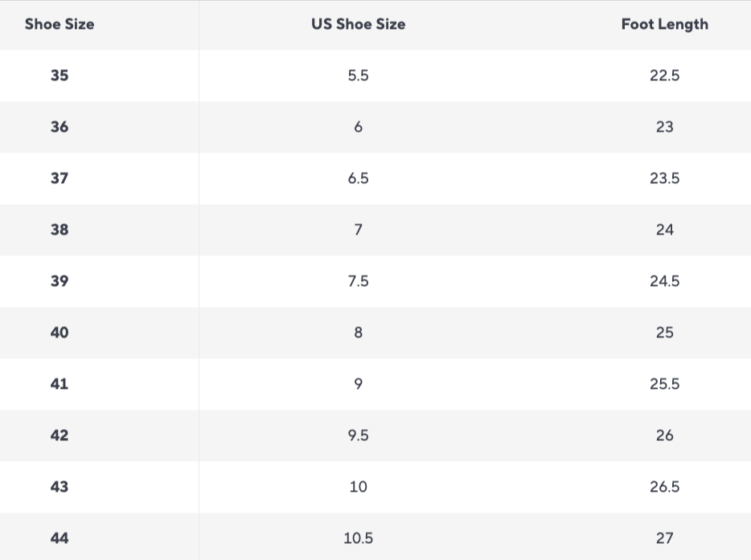Select foot length 26.5 value
The width and height of the screenshot is (751, 560).
point(664,487)
